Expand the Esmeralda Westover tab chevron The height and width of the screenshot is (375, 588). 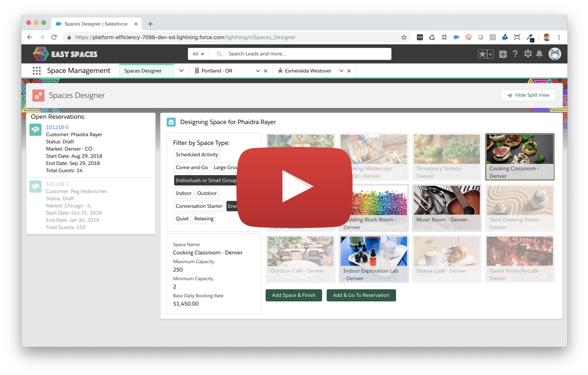pos(341,71)
